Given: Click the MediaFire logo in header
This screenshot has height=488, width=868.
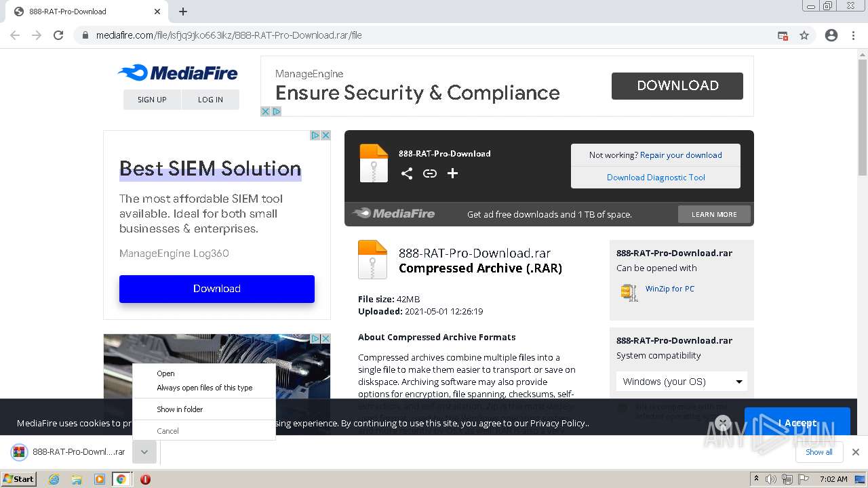Looking at the screenshot, I should (x=178, y=73).
